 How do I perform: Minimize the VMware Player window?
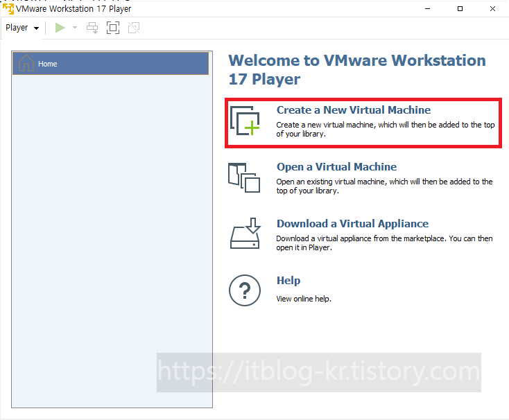tap(428, 9)
